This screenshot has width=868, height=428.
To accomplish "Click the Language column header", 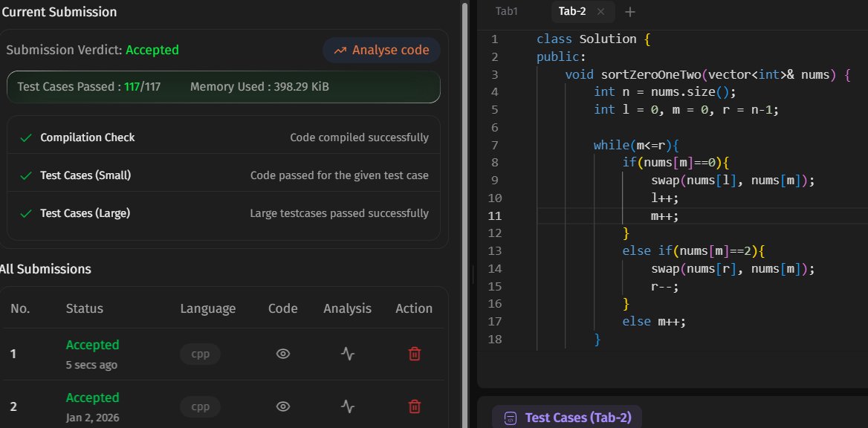I will tap(207, 308).
